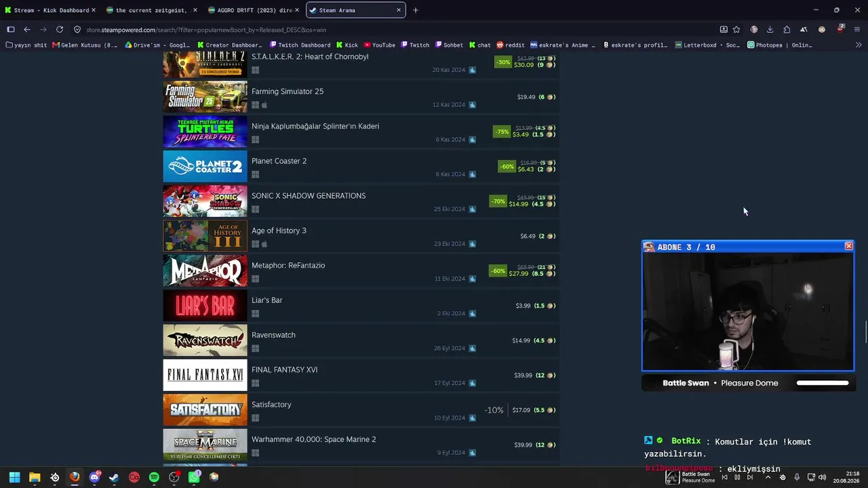Screen dimensions: 868x488
Task: Open the Twitch Dashboard bookmark
Action: coord(300,45)
